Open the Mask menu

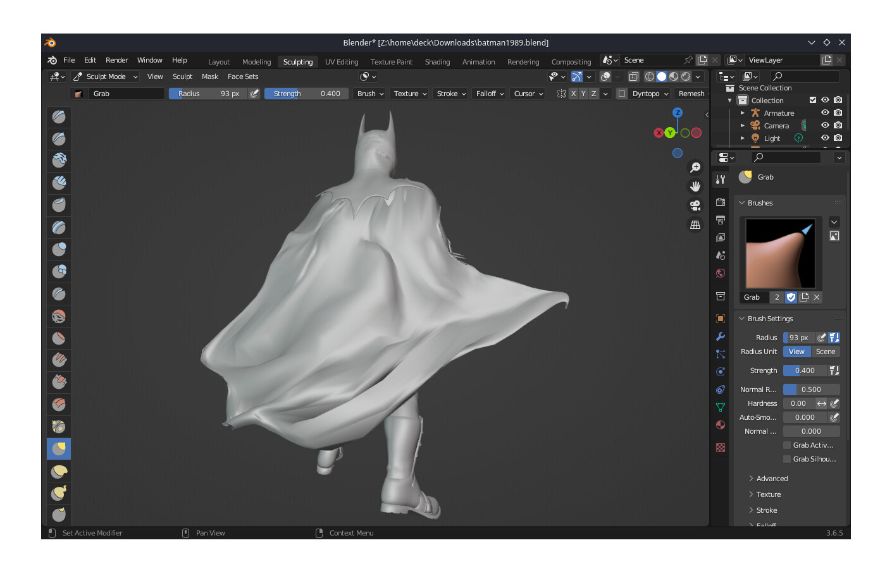(x=210, y=77)
